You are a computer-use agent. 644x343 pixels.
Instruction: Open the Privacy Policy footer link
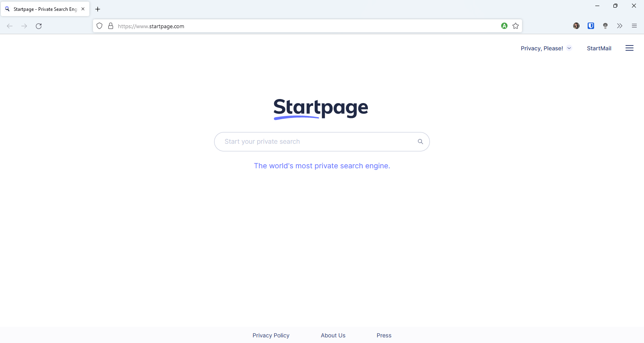pos(271,335)
